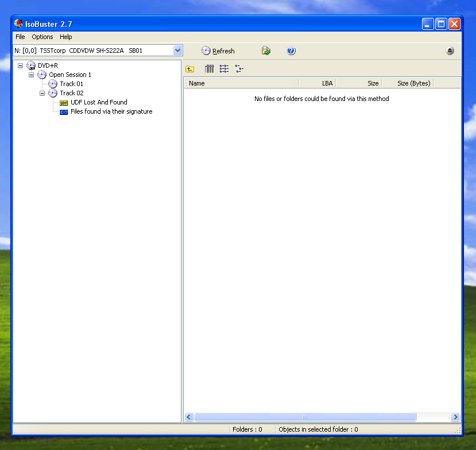Screen dimensions: 476x450
Task: Open the Options menu
Action: (x=42, y=37)
